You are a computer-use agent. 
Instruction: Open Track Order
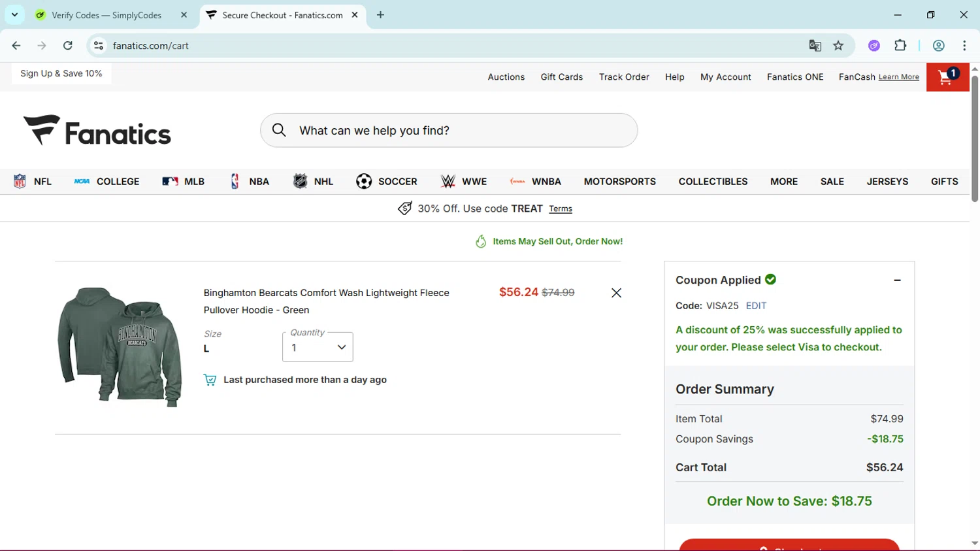pyautogui.click(x=624, y=77)
